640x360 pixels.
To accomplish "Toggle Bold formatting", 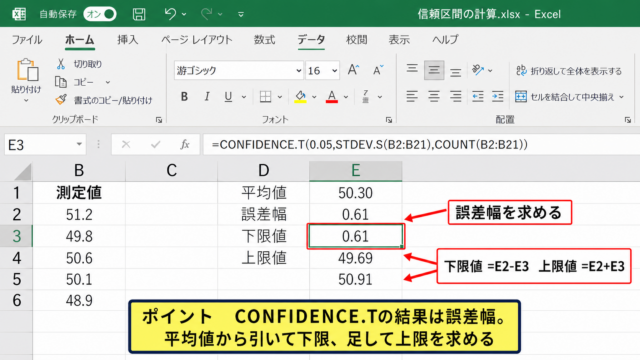I will point(184,97).
